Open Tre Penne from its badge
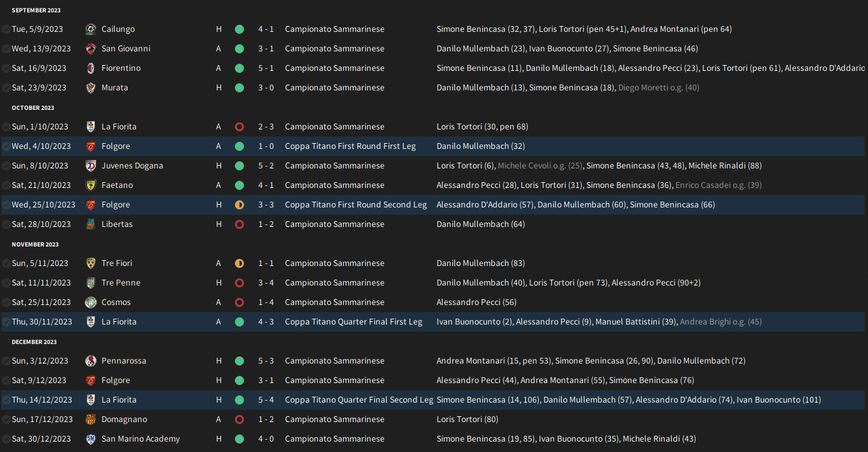 point(91,283)
